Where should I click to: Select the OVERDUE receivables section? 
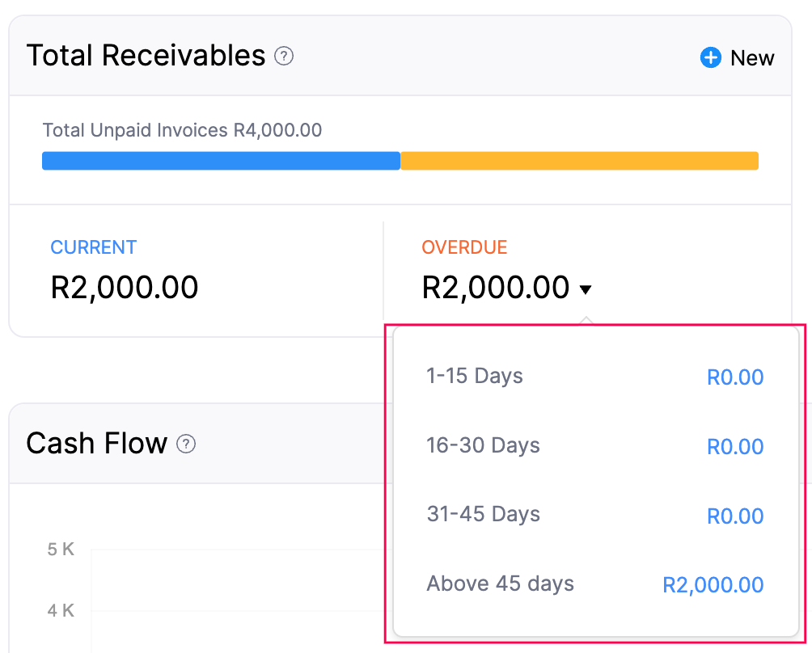point(464,247)
